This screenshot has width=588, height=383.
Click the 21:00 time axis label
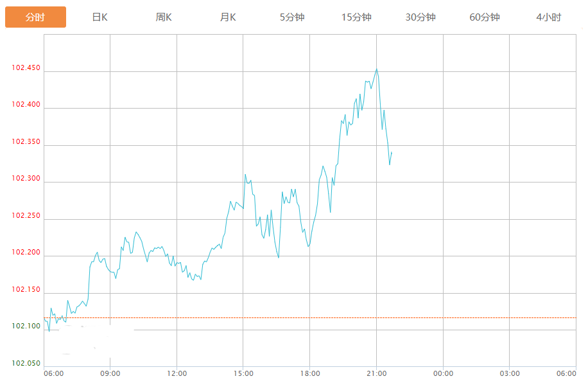point(376,373)
